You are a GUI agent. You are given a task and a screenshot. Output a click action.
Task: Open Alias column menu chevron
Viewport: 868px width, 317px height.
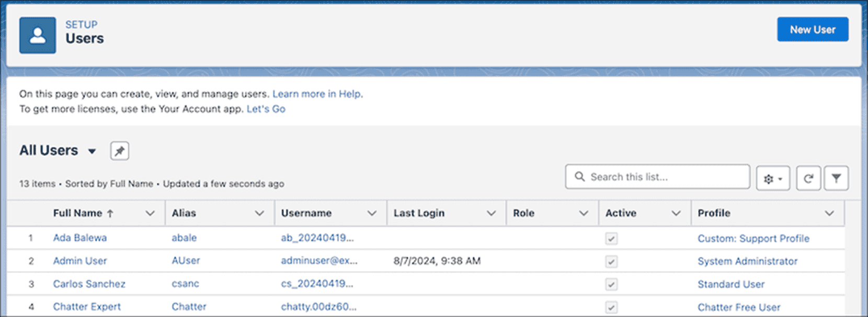259,213
